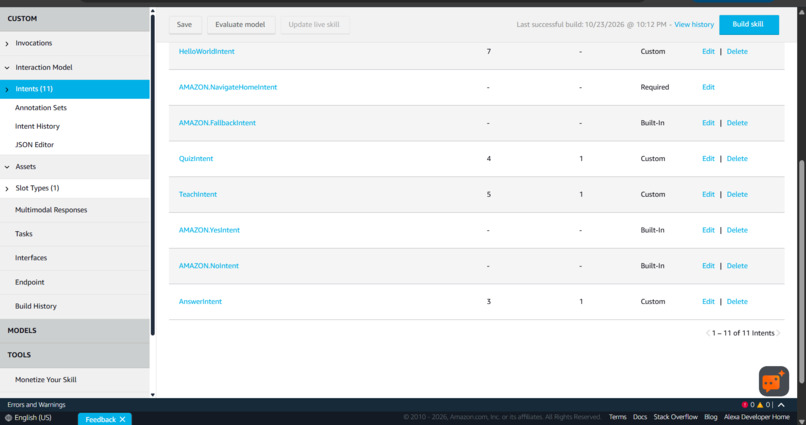Collapse the Assets section
806x425 pixels.
[x=7, y=167]
